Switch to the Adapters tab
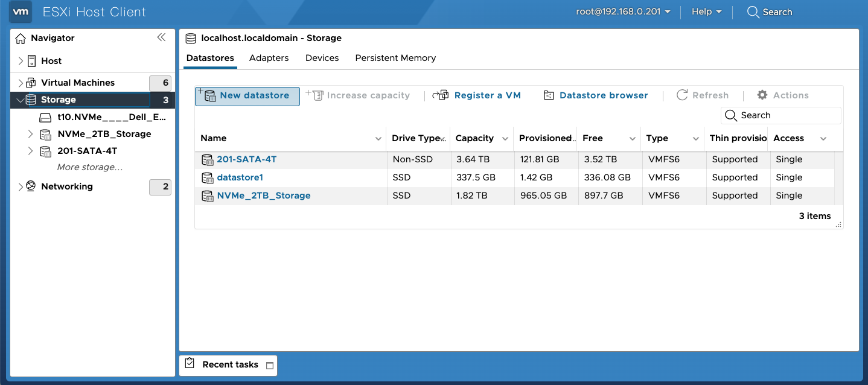Screen dimensions: 868x385 pos(269,59)
